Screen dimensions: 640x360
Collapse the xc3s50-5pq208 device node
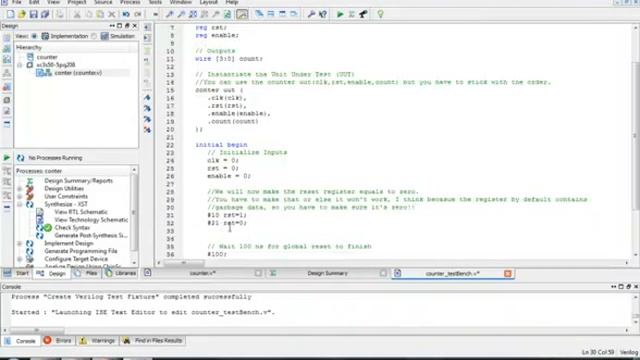click(x=20, y=65)
